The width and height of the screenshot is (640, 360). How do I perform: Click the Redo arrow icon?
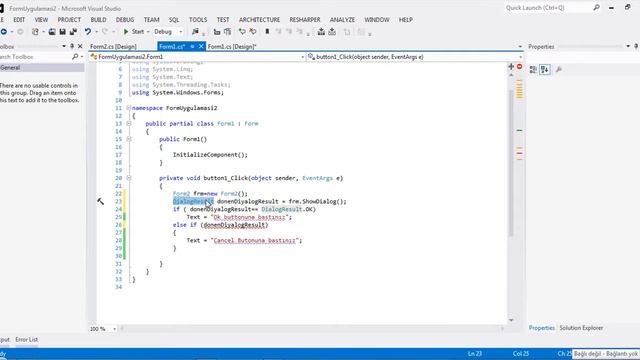click(x=105, y=32)
